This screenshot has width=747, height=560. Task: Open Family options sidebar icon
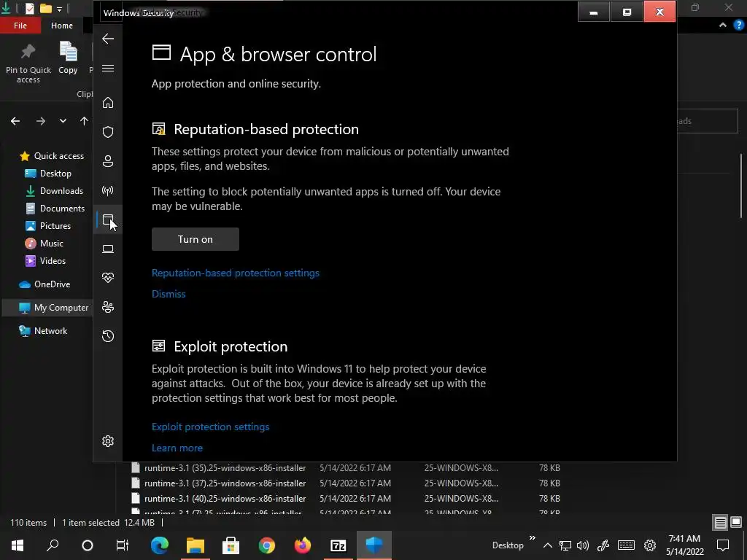pos(108,307)
